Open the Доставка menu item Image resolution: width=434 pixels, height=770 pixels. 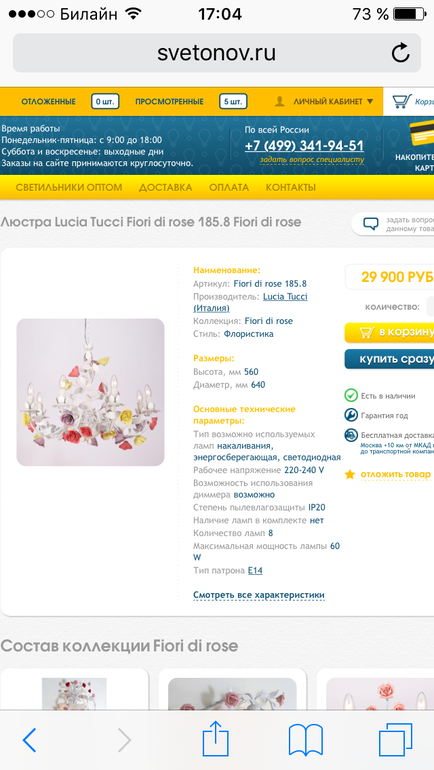[165, 188]
